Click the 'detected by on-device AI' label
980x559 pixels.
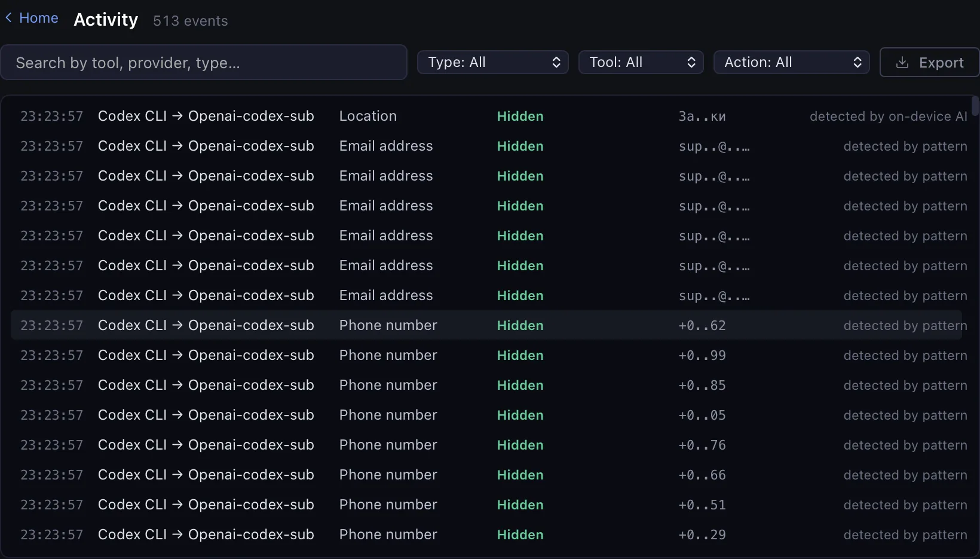tap(888, 116)
